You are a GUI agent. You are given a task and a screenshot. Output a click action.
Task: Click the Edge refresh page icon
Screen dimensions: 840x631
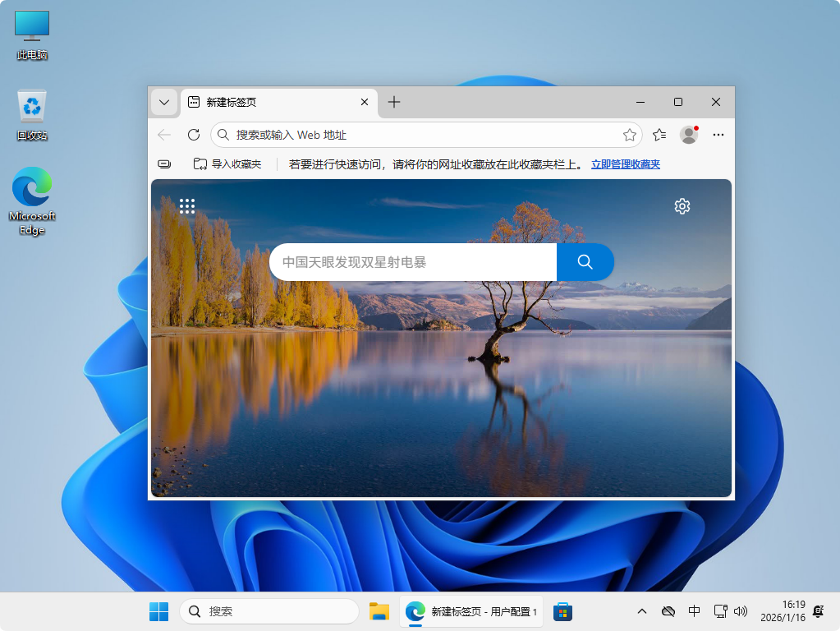[194, 135]
